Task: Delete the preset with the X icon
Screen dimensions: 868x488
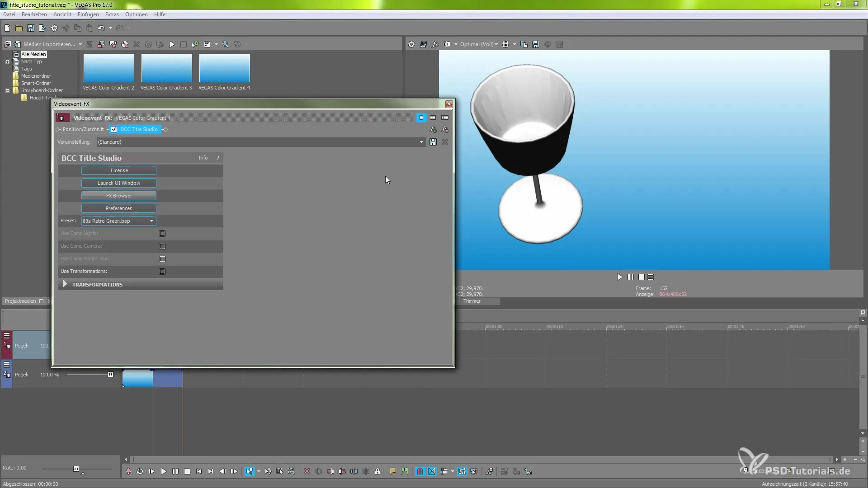Action: [x=445, y=142]
